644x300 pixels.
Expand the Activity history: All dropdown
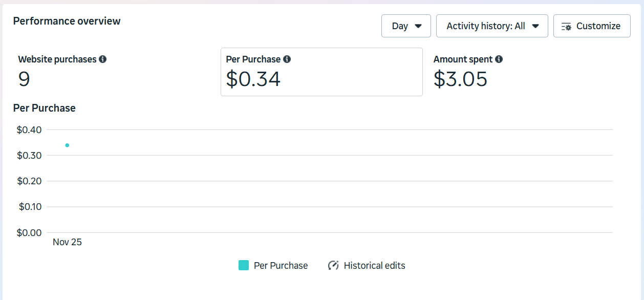point(492,26)
